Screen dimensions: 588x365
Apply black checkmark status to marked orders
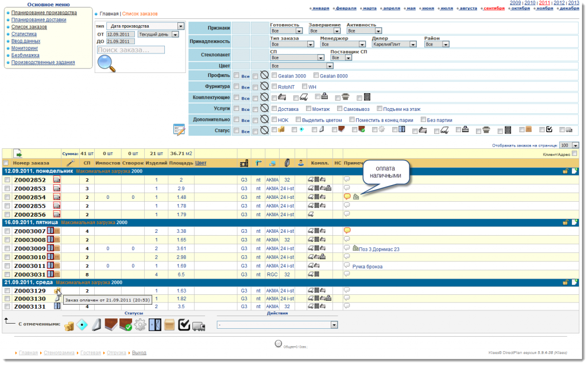(184, 325)
